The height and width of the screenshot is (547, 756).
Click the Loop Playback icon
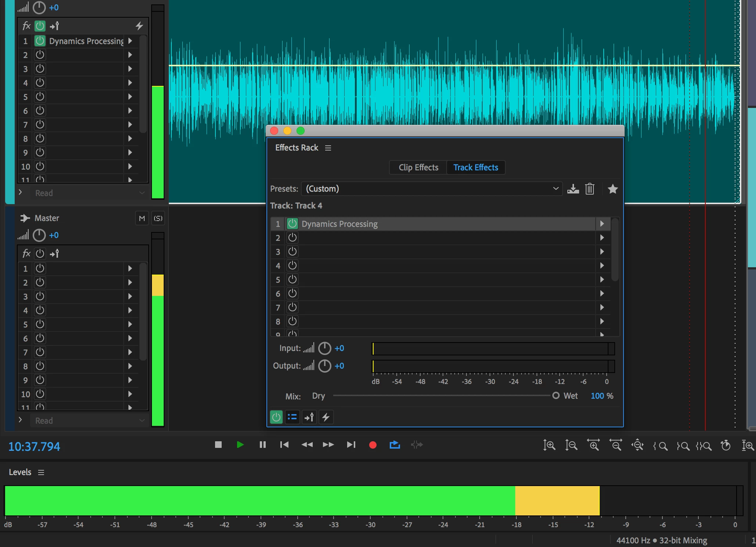(395, 445)
